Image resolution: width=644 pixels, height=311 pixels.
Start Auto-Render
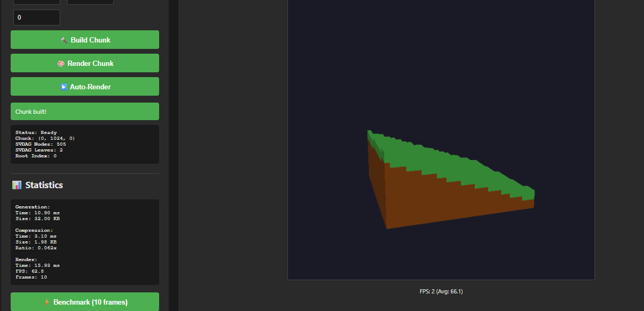(x=85, y=86)
